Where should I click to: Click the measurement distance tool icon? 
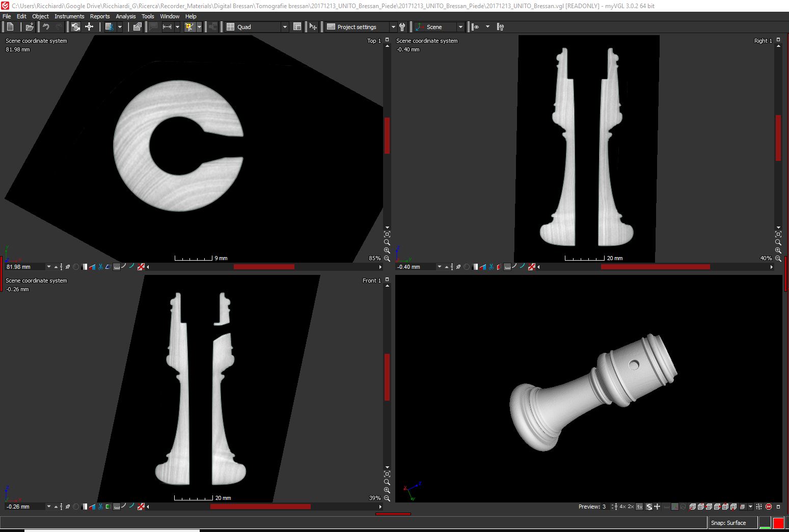pos(167,27)
